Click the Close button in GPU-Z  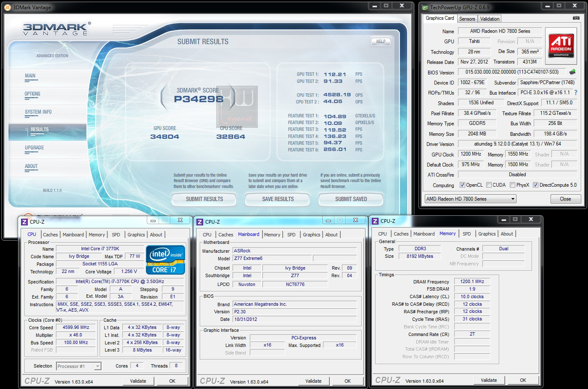pyautogui.click(x=565, y=199)
